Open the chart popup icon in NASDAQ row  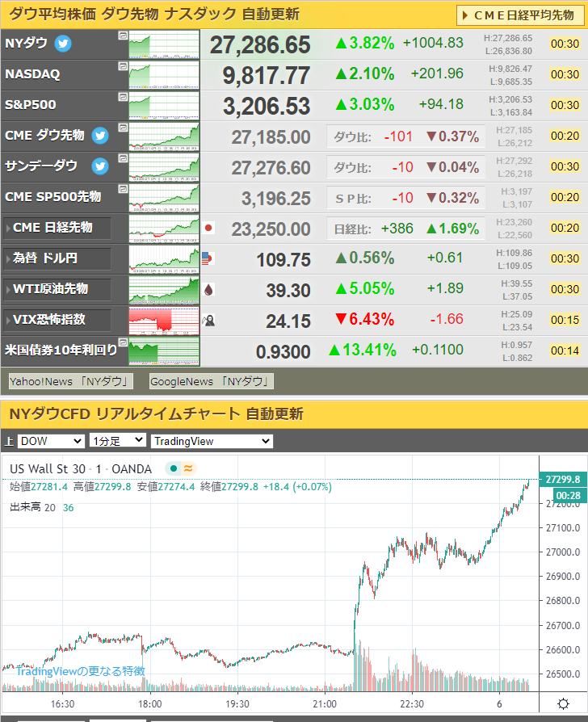pos(123,66)
